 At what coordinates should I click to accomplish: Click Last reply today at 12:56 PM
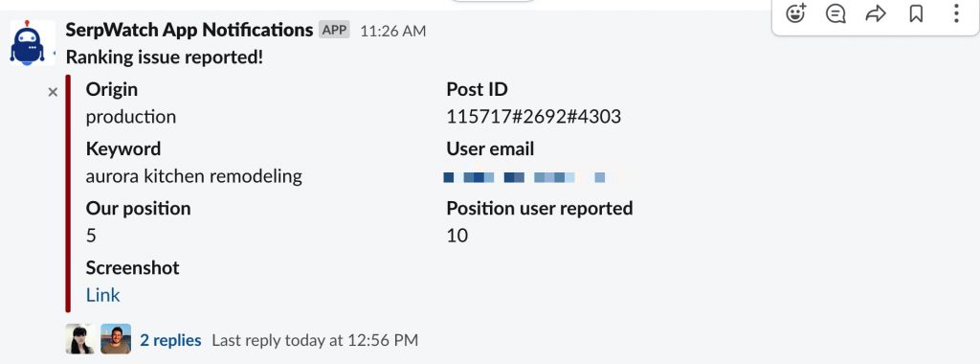pos(315,340)
